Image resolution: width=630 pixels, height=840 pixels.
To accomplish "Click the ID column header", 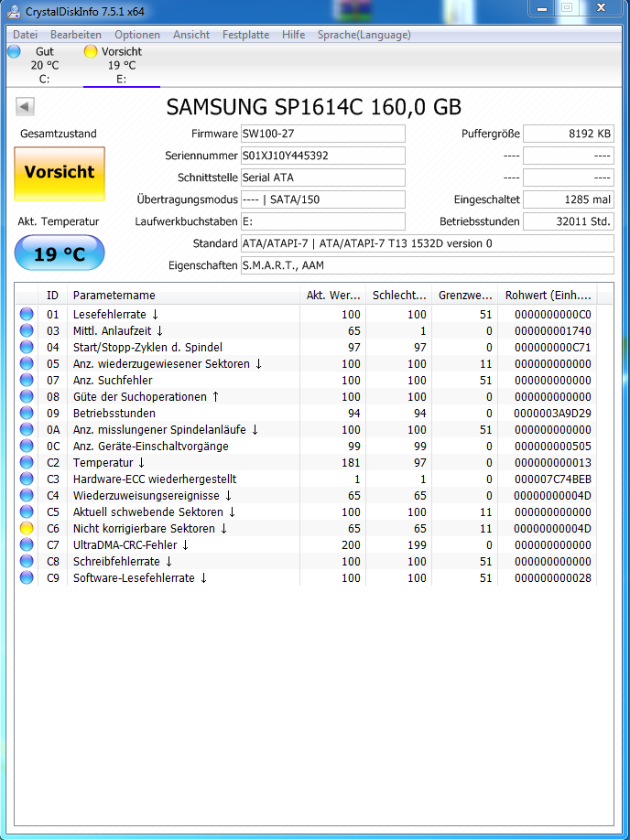I will tap(52, 296).
